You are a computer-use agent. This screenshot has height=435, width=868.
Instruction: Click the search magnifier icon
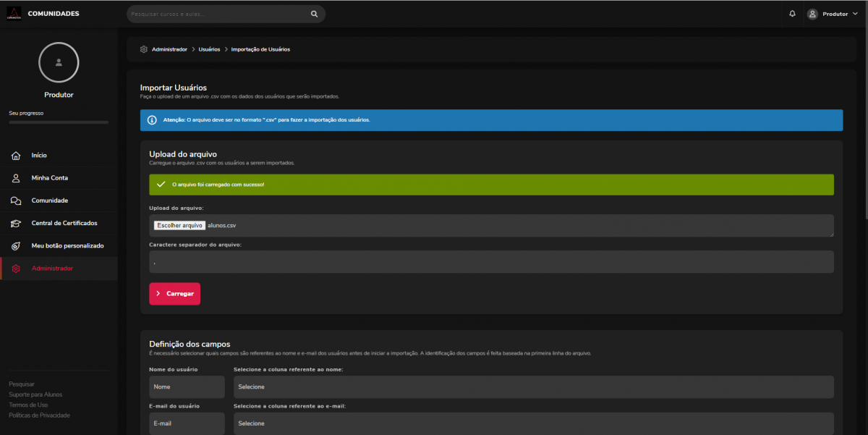pyautogui.click(x=314, y=14)
